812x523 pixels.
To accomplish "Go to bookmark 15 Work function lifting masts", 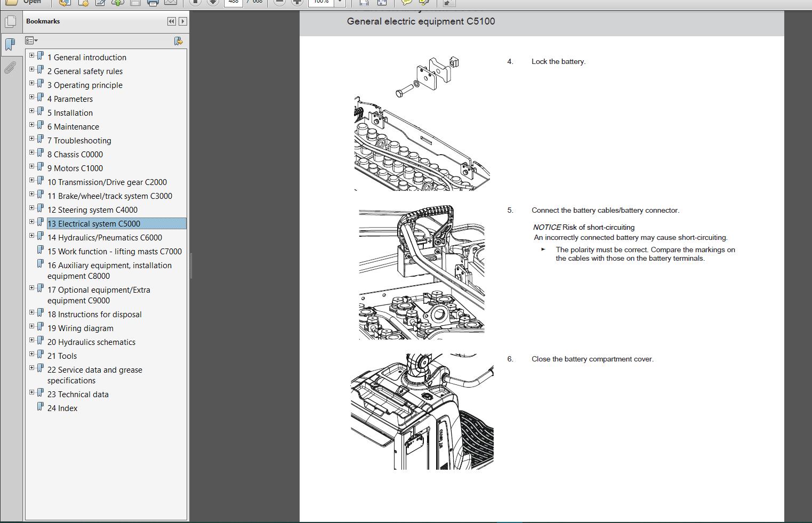I will 115,252.
